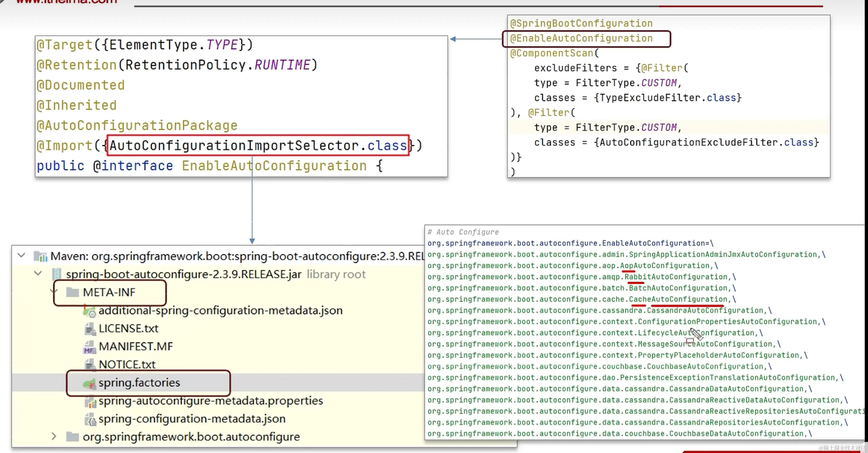
Task: Click the NOTICE.txt text file icon
Action: tap(89, 365)
